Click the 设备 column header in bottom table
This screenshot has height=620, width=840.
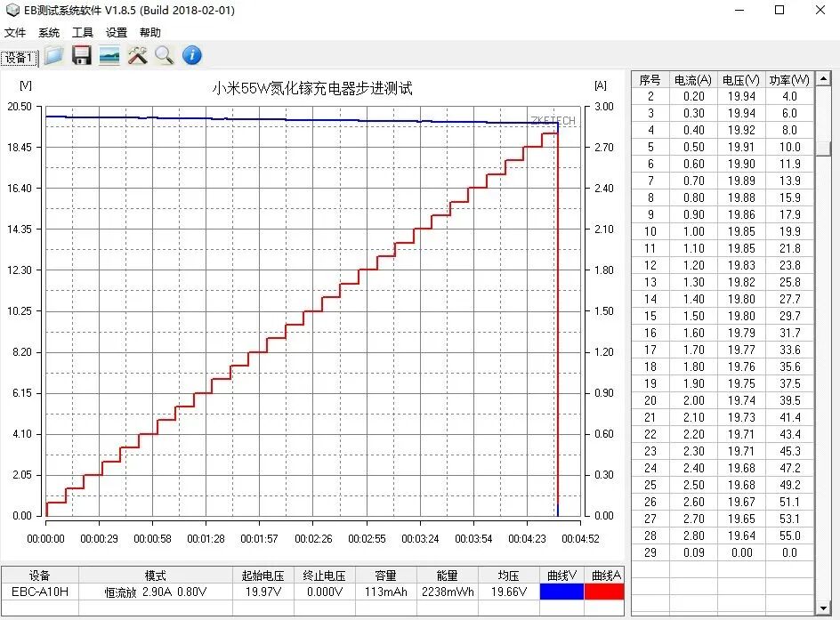coord(40,576)
